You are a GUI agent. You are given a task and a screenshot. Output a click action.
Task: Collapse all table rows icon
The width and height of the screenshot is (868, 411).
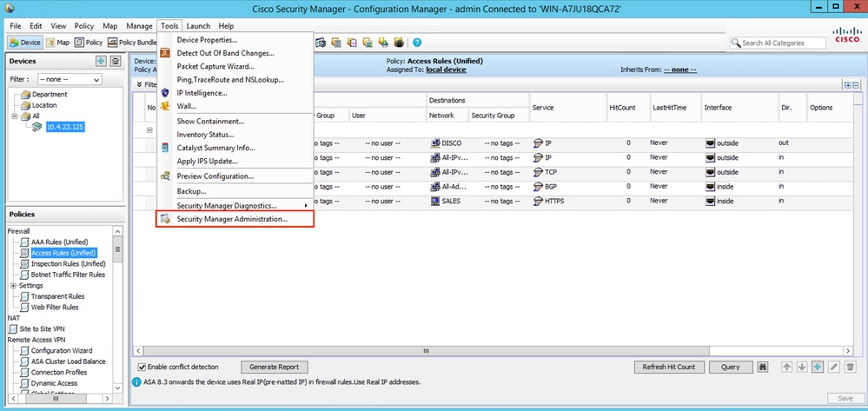(x=855, y=85)
